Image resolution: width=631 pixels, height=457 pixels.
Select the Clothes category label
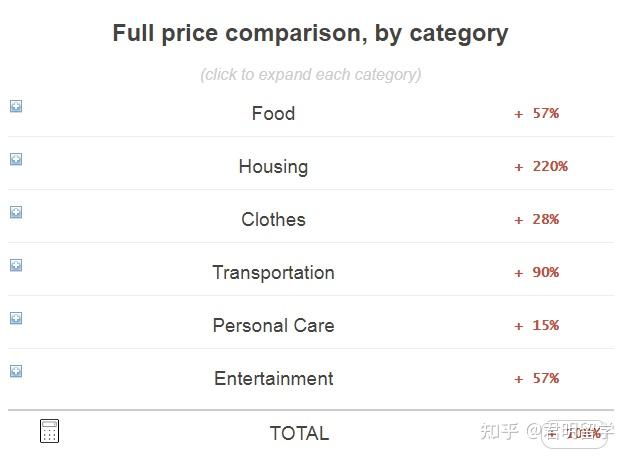273,219
